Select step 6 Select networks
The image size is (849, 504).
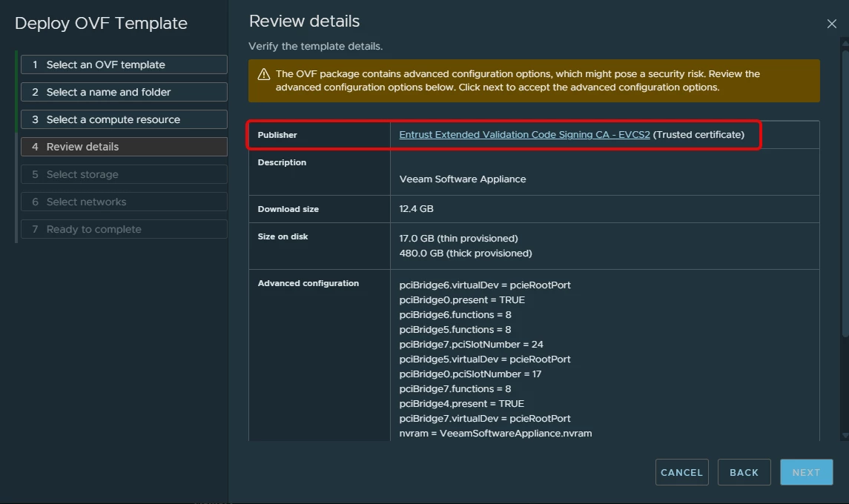[x=124, y=202]
